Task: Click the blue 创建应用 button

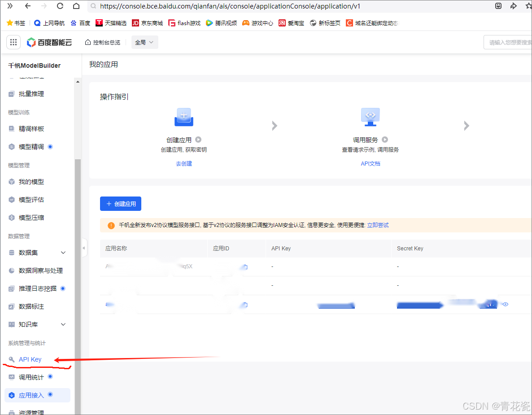Action: [x=121, y=204]
